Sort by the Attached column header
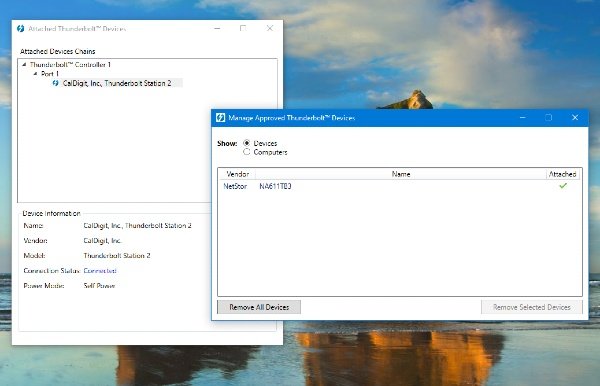 (x=562, y=174)
